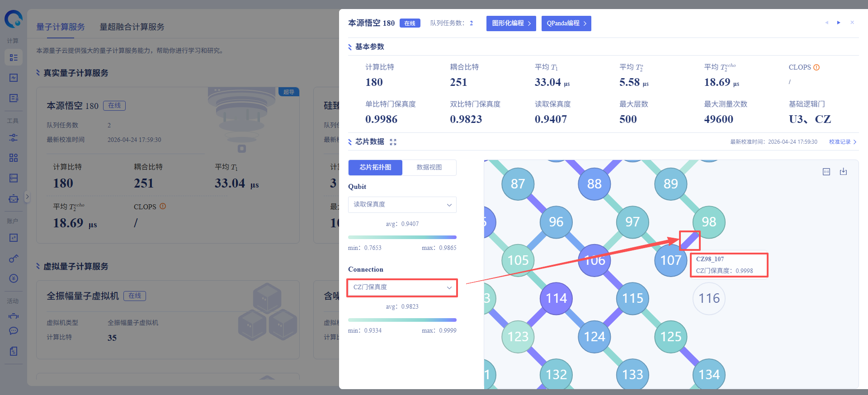
Task: Open the chat message icon in sidebar
Action: [x=14, y=331]
